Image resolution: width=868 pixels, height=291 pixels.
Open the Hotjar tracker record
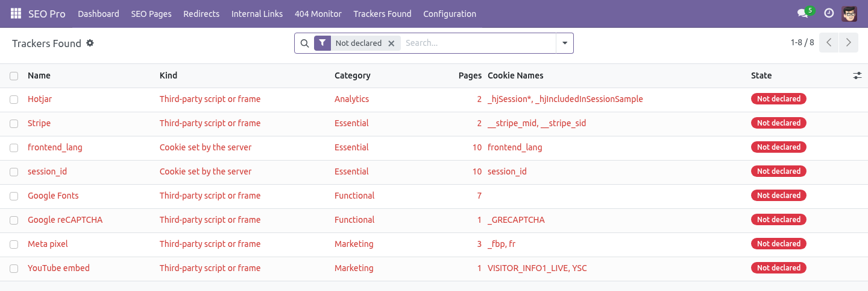[40, 99]
